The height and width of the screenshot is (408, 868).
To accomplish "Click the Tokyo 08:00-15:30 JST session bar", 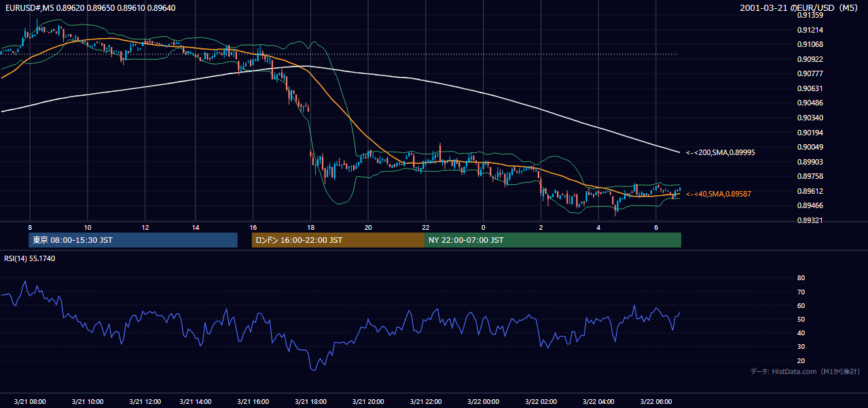I will point(133,240).
